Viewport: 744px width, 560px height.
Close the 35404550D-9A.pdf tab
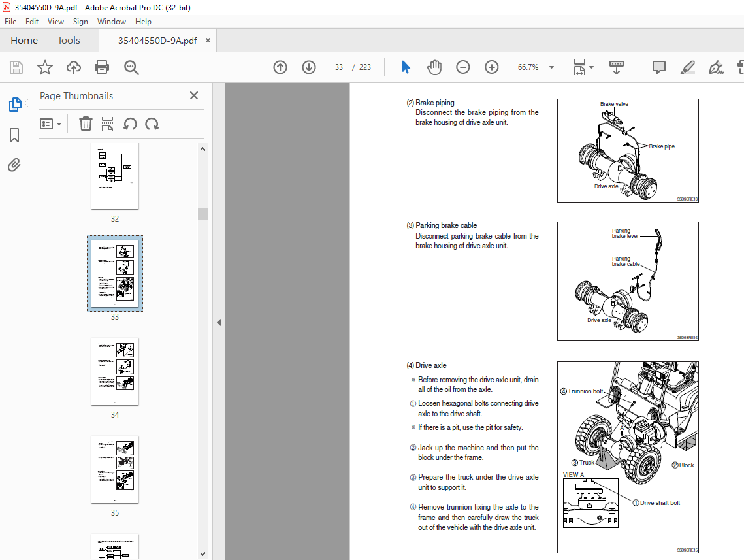click(208, 41)
